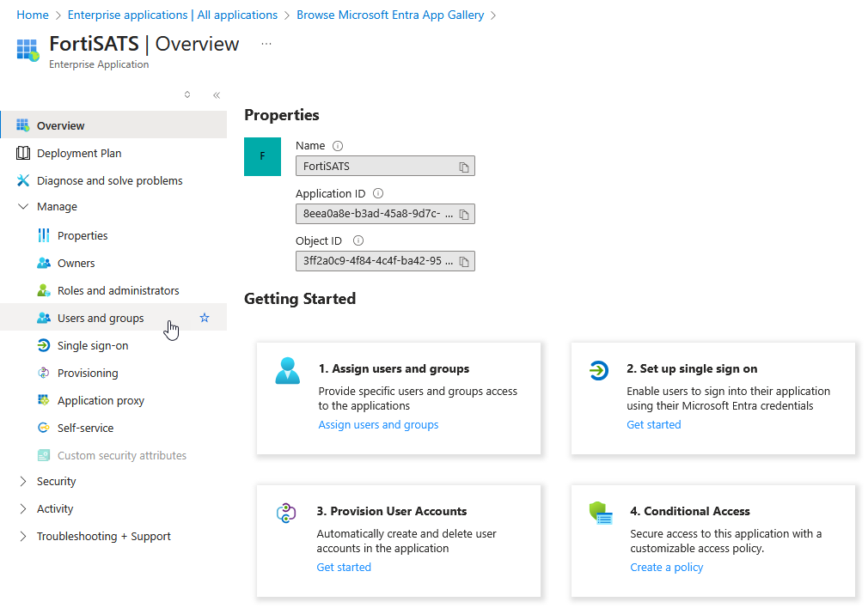Favorite Users and groups with the star
Viewport: 868px width, 614px height.
(x=205, y=318)
